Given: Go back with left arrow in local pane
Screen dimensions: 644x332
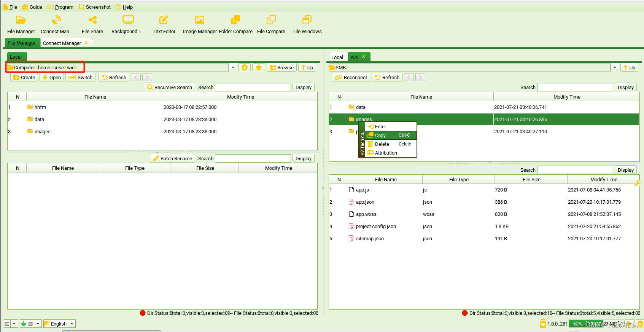Looking at the screenshot, I should 136,77.
